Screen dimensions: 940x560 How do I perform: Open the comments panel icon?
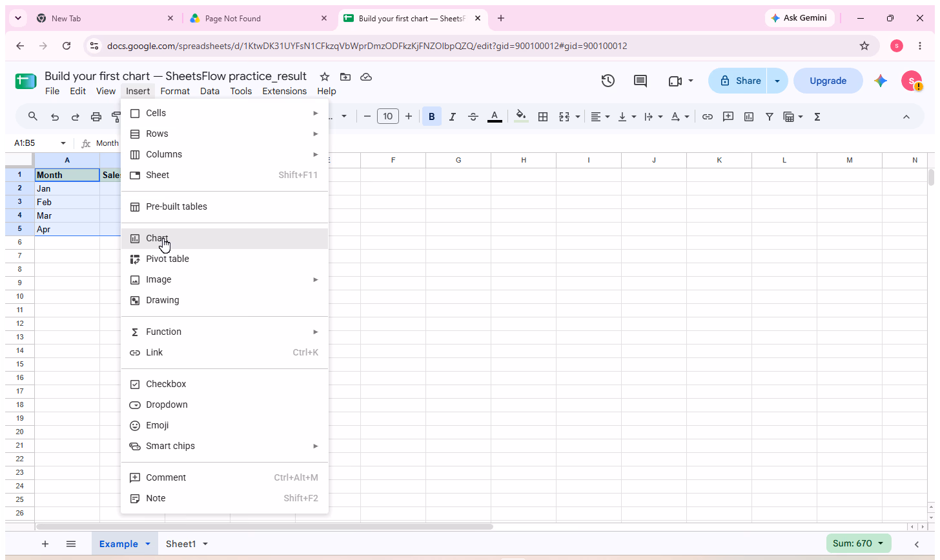click(640, 81)
